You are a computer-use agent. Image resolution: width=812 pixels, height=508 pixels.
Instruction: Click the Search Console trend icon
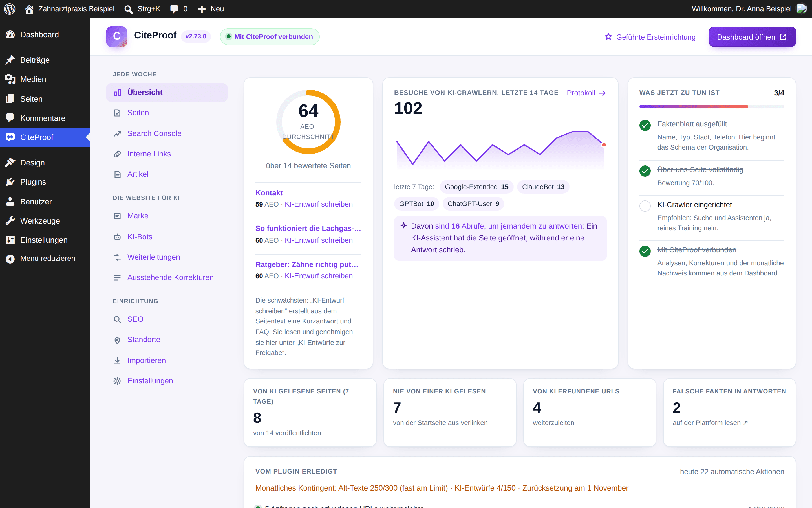(117, 134)
